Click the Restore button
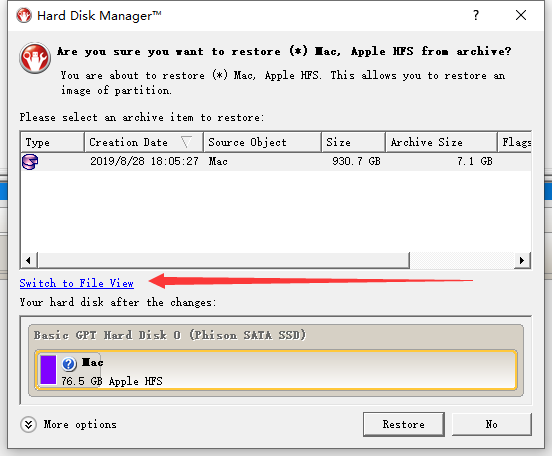552x456 pixels. [x=404, y=424]
